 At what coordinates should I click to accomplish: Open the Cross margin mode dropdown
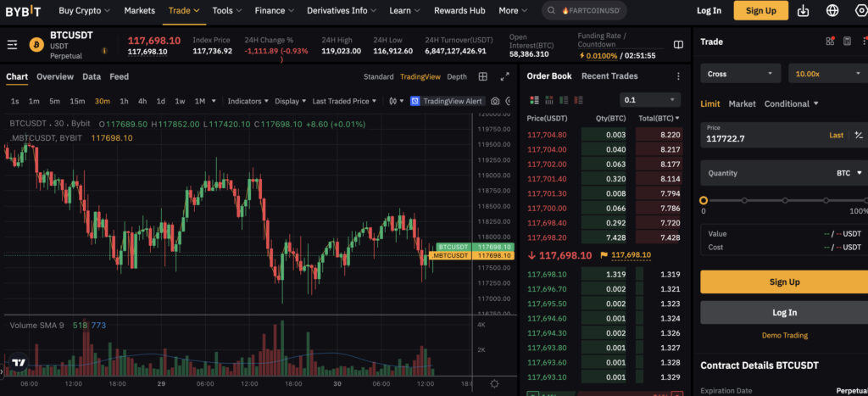741,74
